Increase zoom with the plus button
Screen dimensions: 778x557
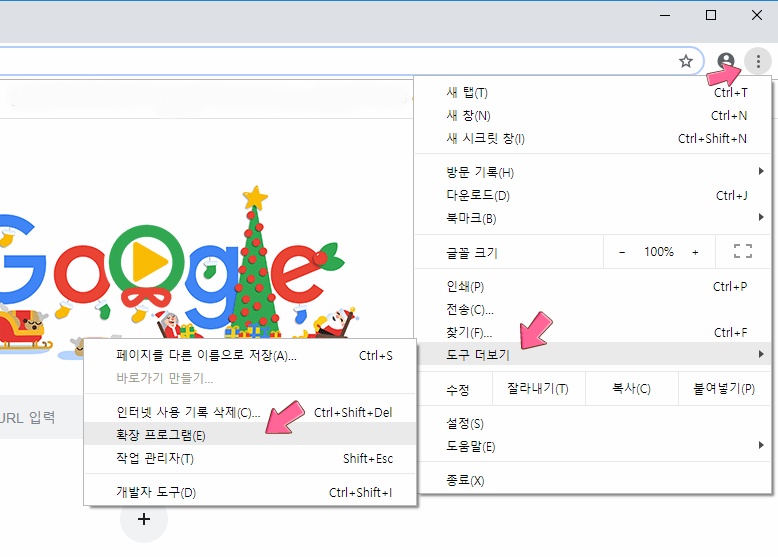click(x=695, y=252)
